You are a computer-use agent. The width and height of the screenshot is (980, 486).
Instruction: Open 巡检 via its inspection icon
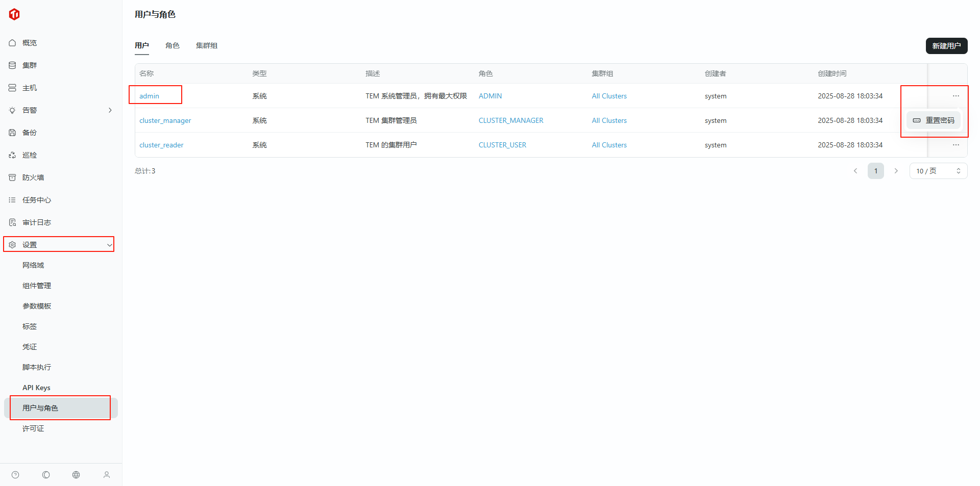[x=12, y=155]
